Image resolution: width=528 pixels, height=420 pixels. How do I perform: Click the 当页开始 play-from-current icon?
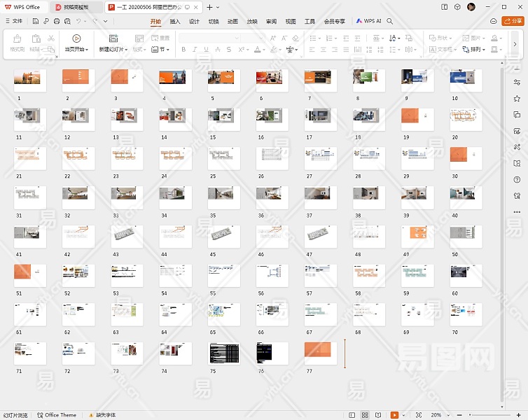coord(76,38)
